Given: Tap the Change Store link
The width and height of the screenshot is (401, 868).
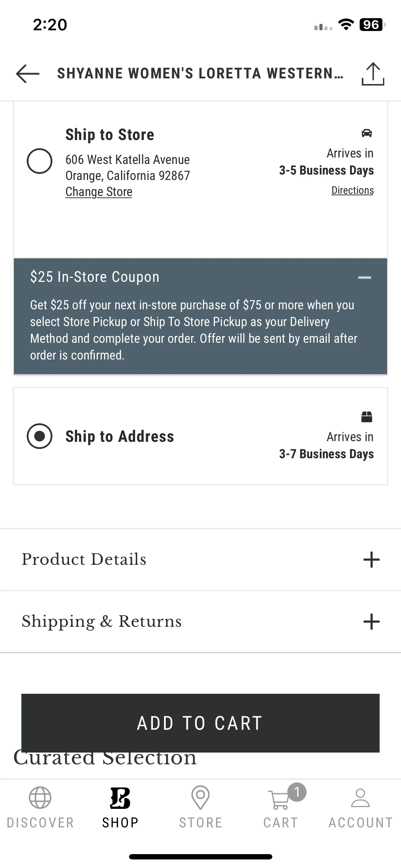Looking at the screenshot, I should point(99,192).
